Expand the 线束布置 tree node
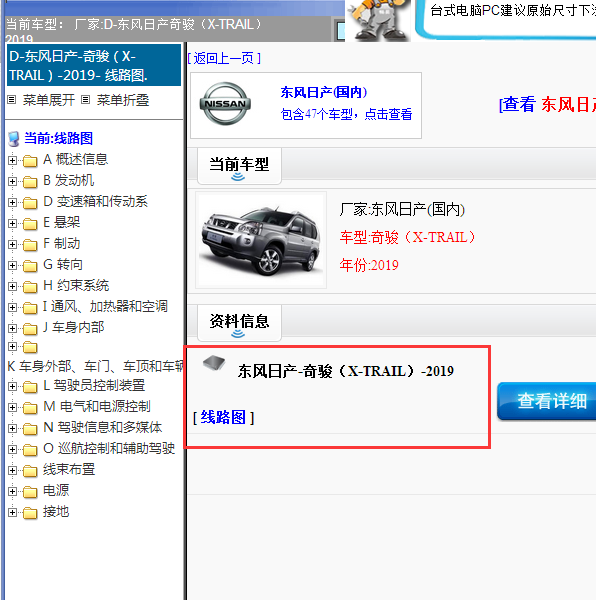The width and height of the screenshot is (596, 600). point(12,471)
